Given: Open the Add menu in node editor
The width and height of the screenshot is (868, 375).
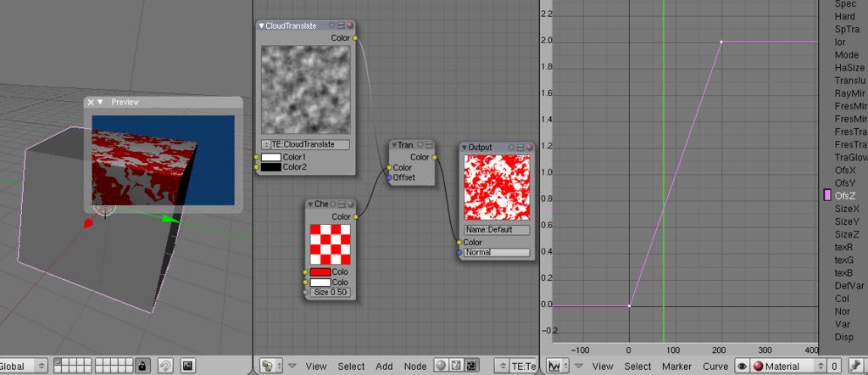Looking at the screenshot, I should (x=384, y=367).
